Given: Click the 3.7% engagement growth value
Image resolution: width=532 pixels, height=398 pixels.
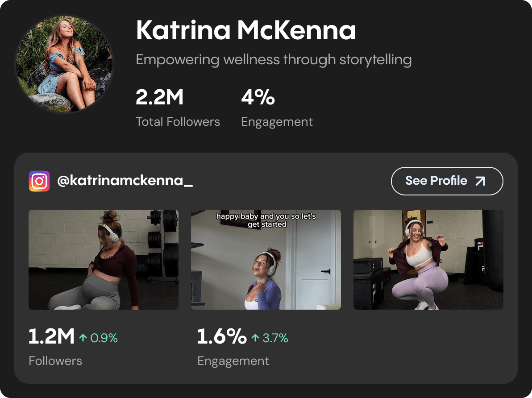Looking at the screenshot, I should coord(275,338).
